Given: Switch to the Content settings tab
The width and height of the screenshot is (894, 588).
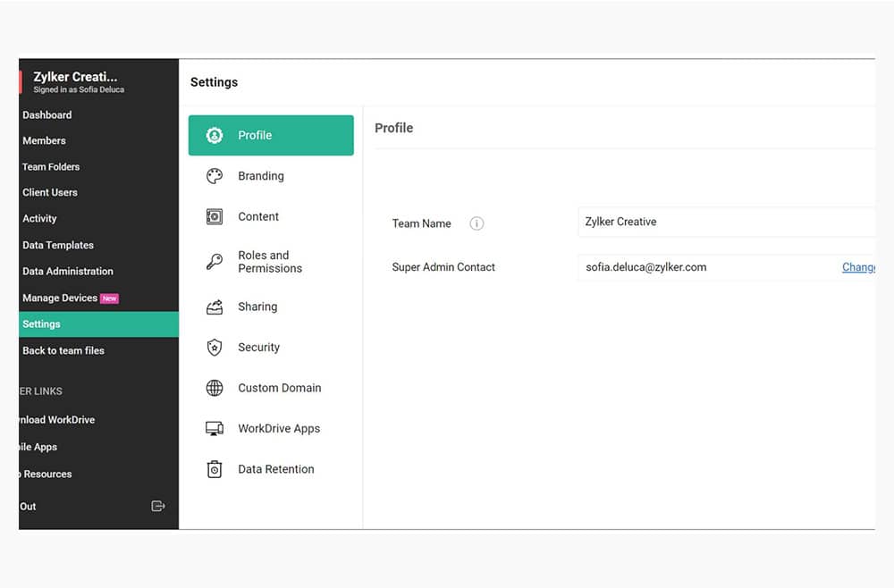Looking at the screenshot, I should coord(271,216).
